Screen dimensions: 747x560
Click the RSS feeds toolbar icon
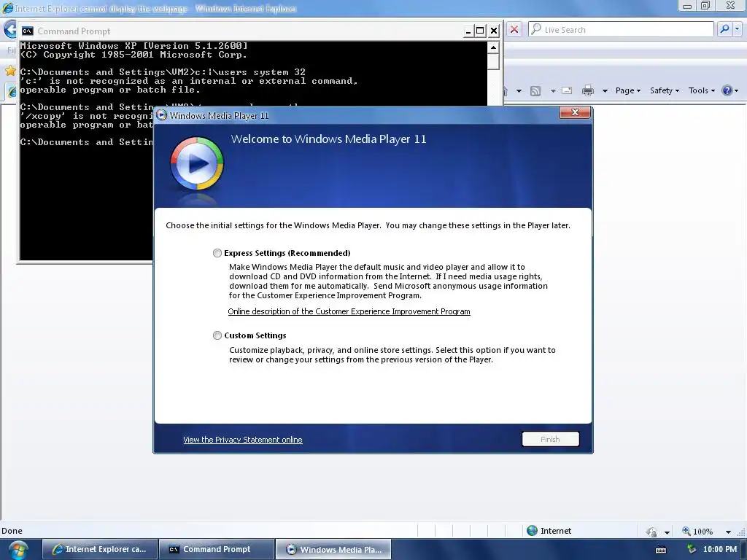(x=535, y=91)
